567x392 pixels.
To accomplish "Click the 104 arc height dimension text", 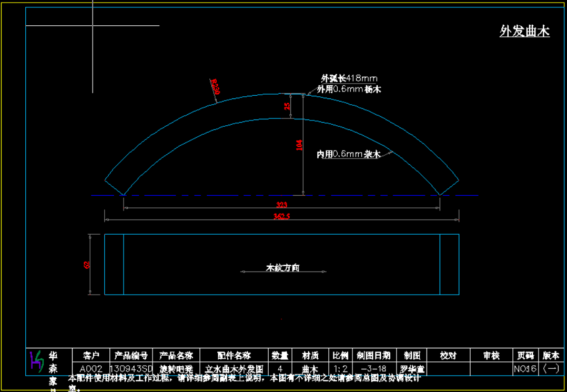I will 299,145.
